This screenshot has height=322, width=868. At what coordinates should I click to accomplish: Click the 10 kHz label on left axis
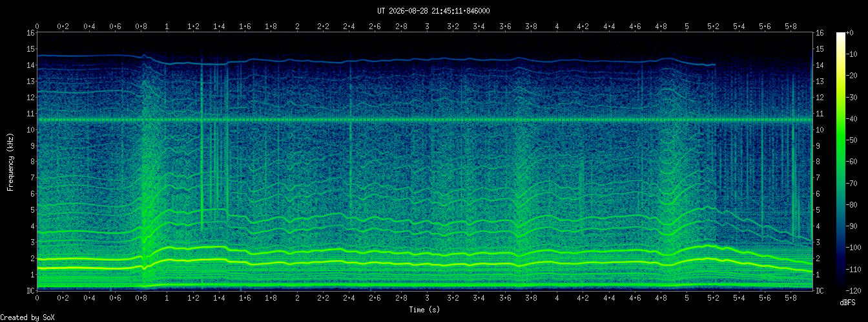tap(30, 129)
